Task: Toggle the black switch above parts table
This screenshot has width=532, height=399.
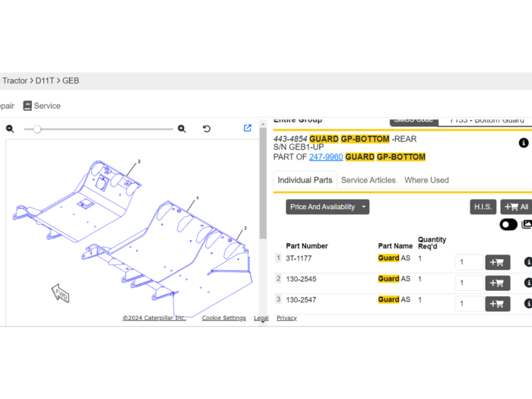Action: [x=508, y=225]
